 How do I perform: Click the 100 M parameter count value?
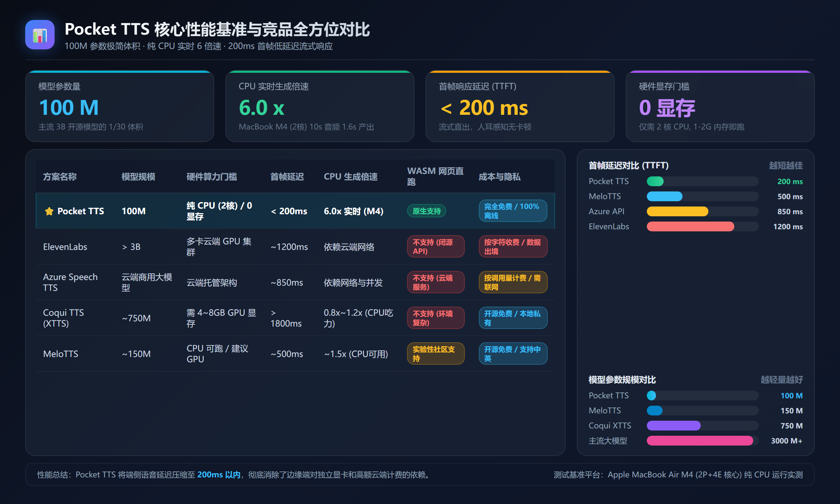(x=69, y=107)
